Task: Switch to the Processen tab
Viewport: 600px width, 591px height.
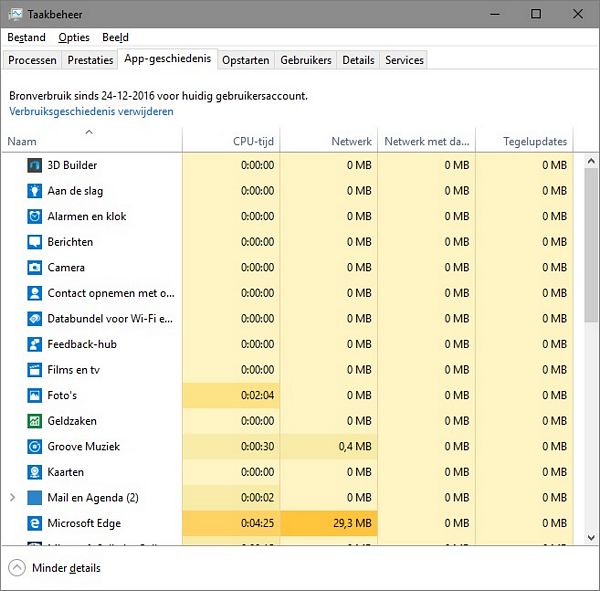Action: tap(32, 60)
